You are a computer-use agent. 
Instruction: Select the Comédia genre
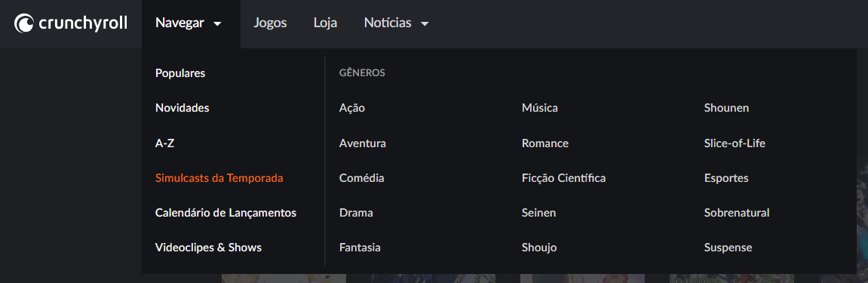click(361, 178)
